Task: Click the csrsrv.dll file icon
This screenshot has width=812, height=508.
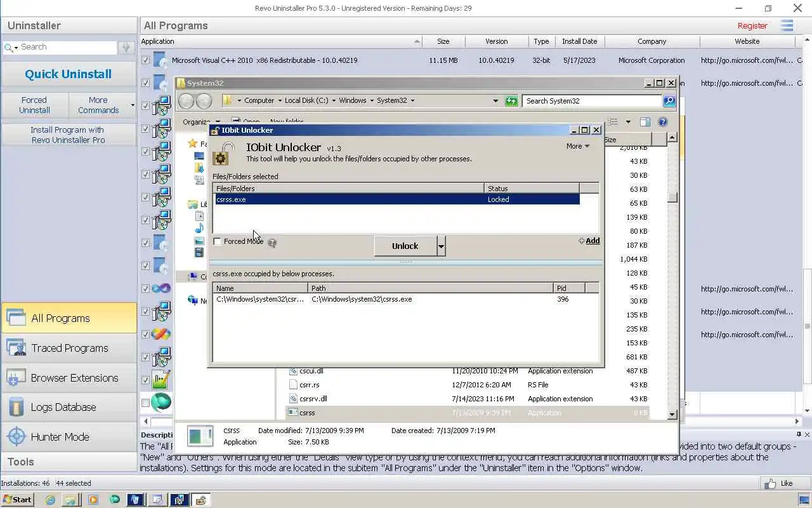Action: pyautogui.click(x=293, y=399)
